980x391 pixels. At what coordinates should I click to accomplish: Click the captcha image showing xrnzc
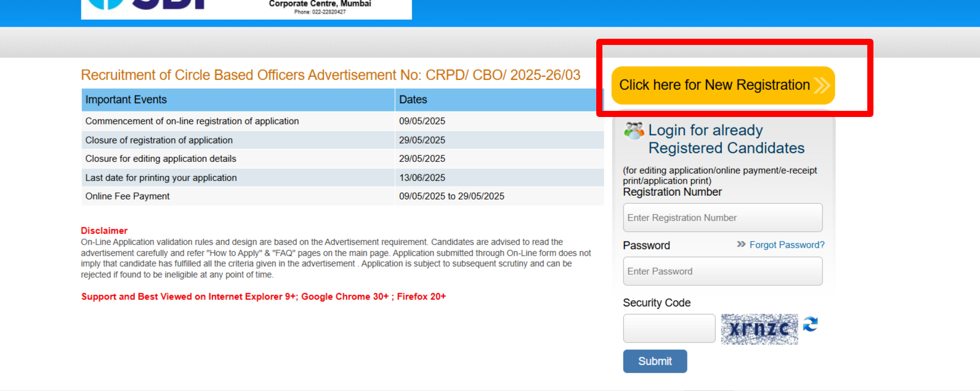(759, 329)
